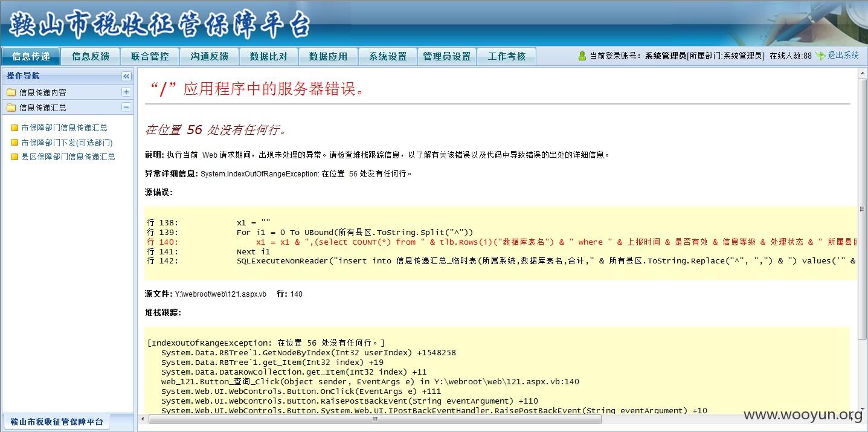This screenshot has height=432, width=868.
Task: Click source file path Y:\webroot\web\121.aspx.vb
Action: click(x=220, y=294)
